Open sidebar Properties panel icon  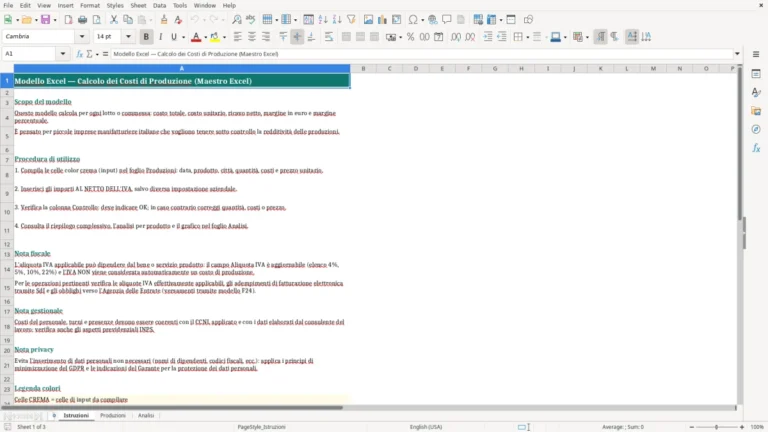click(x=756, y=74)
